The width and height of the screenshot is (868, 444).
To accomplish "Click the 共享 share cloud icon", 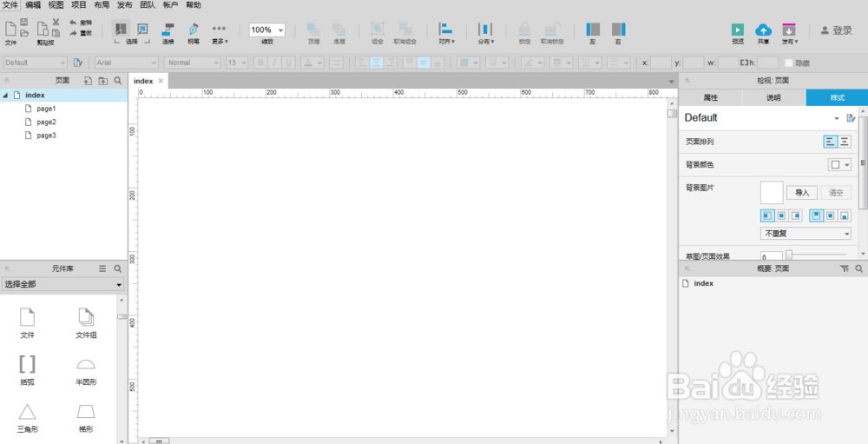I will [x=763, y=30].
